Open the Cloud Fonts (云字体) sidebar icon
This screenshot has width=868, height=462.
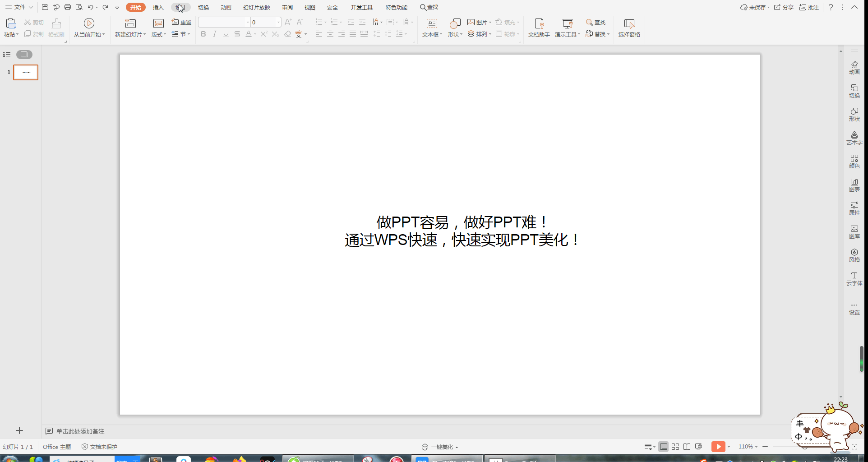pyautogui.click(x=854, y=279)
